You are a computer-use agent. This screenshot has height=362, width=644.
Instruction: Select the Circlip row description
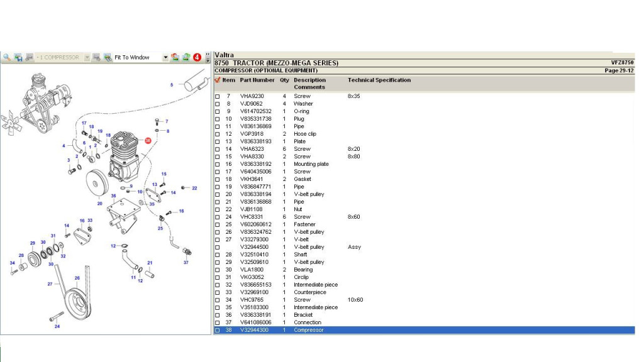[x=301, y=277]
